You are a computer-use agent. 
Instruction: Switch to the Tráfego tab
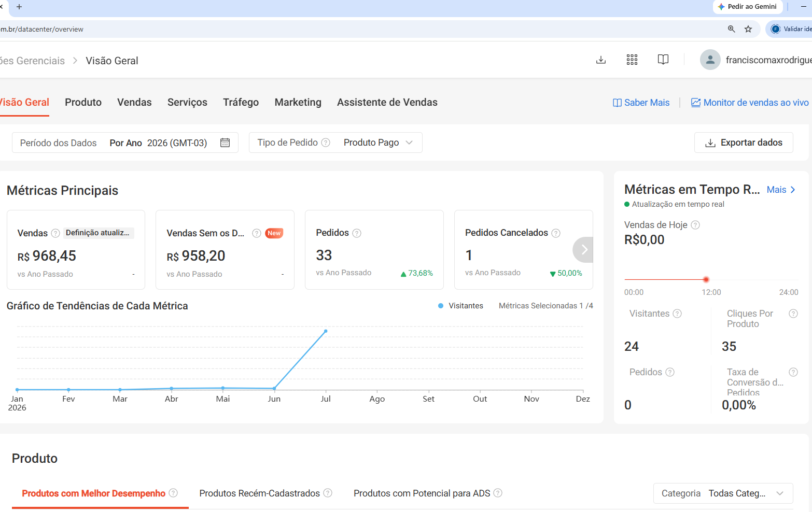click(241, 102)
